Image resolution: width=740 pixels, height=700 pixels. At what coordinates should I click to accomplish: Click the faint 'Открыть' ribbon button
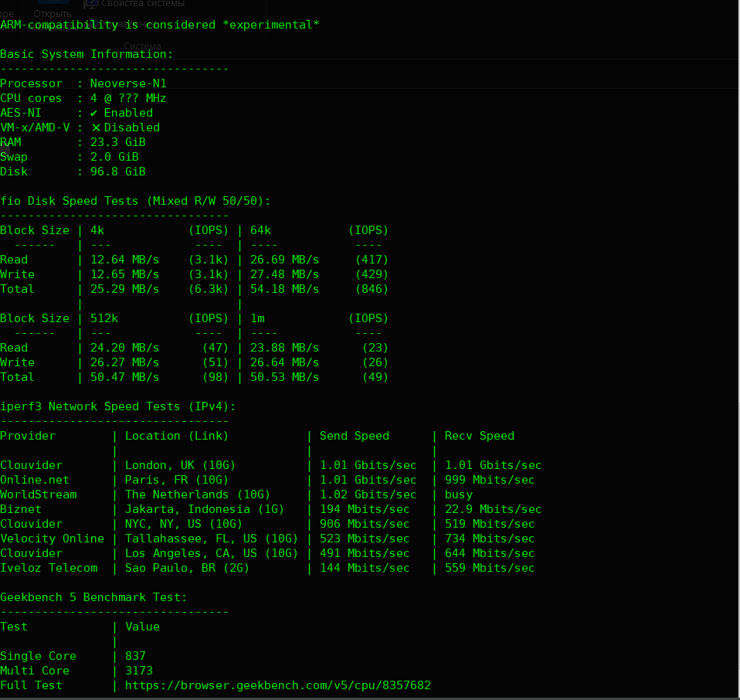(53, 13)
